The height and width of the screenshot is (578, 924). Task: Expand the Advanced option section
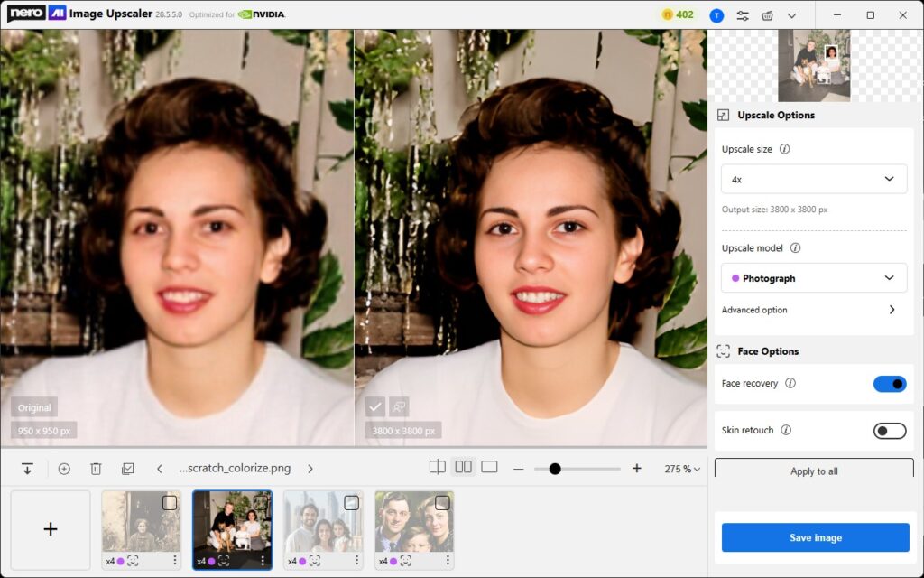(x=892, y=310)
